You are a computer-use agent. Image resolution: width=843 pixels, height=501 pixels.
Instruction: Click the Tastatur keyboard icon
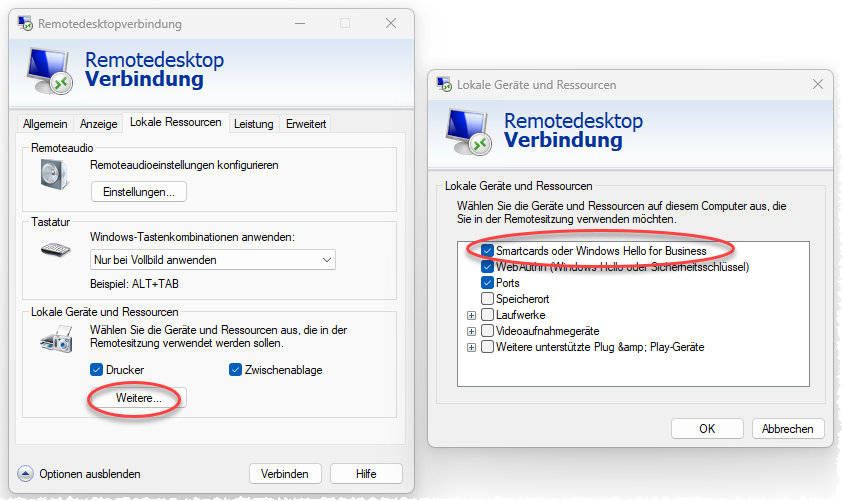[x=56, y=250]
